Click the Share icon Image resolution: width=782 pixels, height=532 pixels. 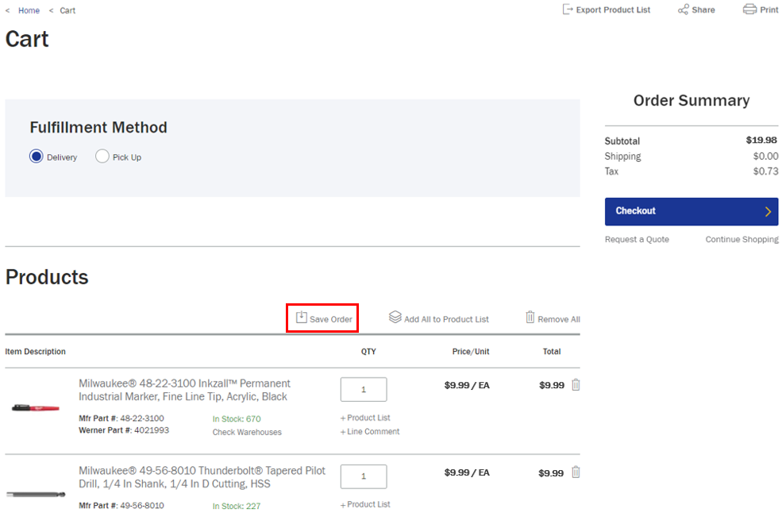pos(684,10)
